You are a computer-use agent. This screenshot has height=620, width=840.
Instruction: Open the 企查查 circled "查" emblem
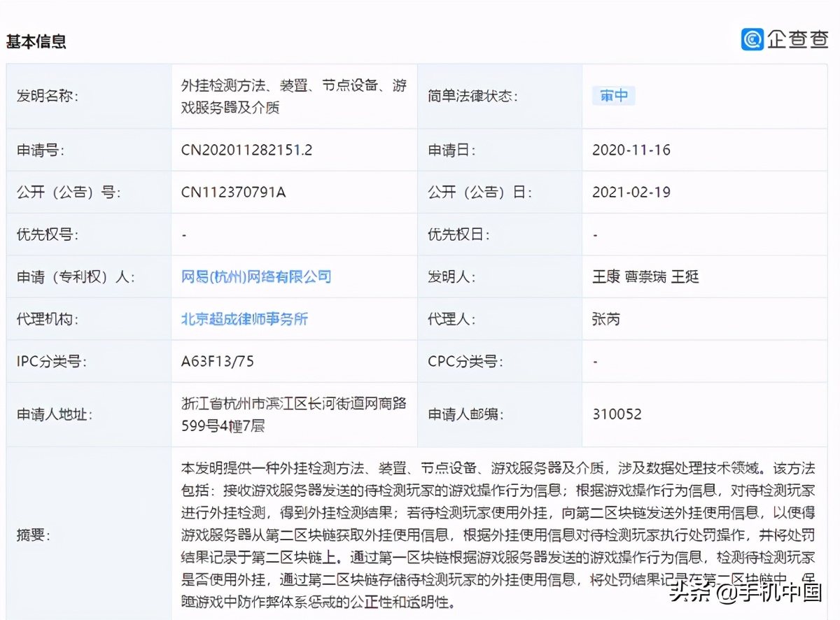pyautogui.click(x=751, y=40)
